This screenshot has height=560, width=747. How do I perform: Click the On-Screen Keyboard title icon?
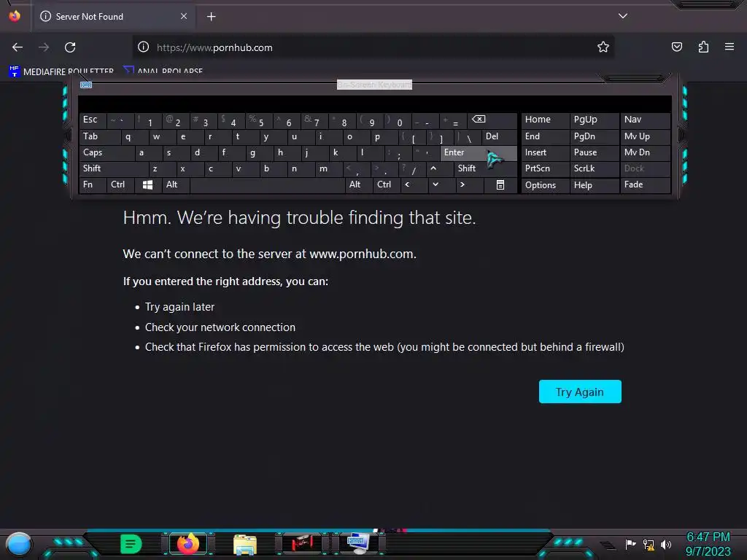pos(86,85)
